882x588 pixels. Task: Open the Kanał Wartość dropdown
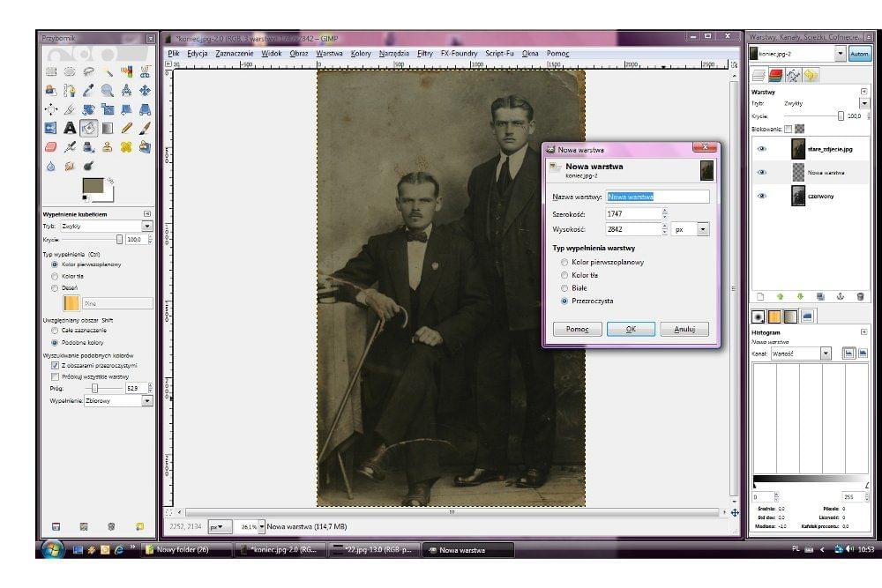826,354
